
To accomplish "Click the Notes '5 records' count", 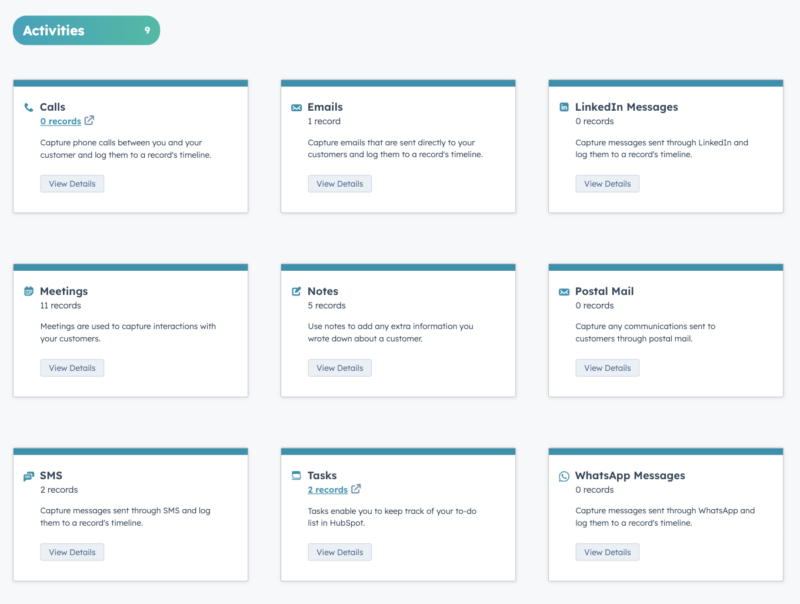I will [327, 306].
